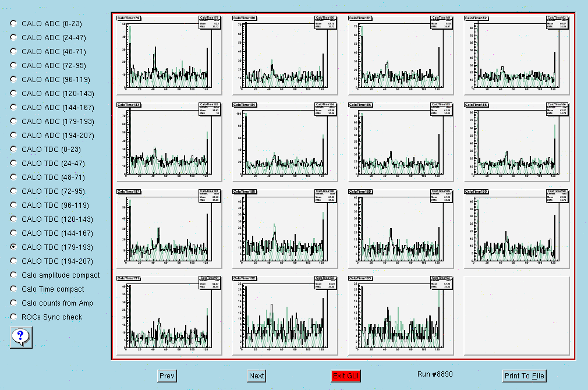The image size is (588, 390).
Task: Click the CaloTime189 histogram plot
Action: [401, 229]
